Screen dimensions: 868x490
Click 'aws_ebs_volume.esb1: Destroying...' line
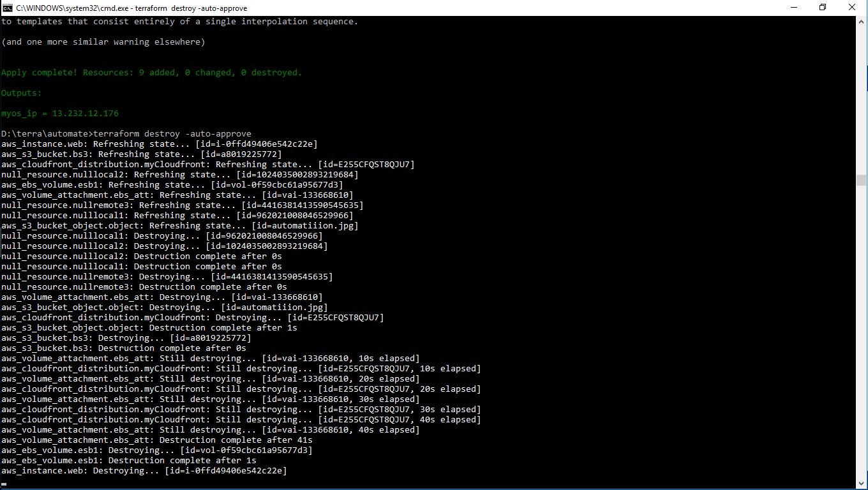pos(157,450)
